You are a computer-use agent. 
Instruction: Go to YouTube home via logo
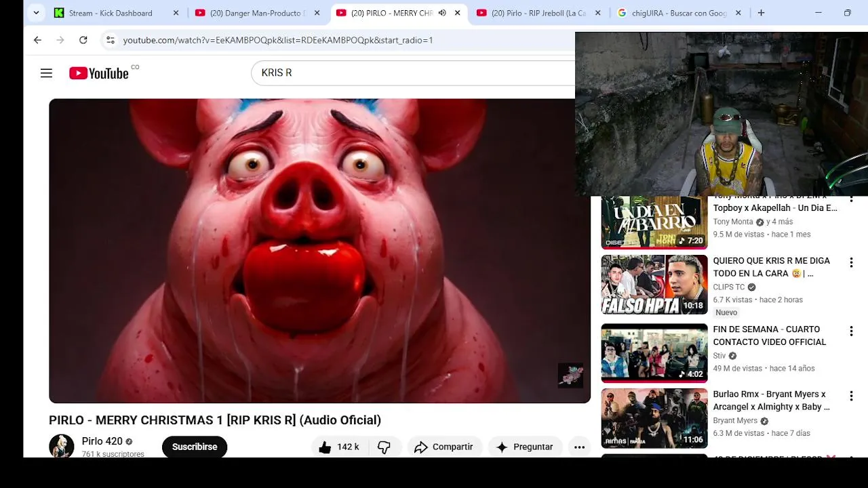[99, 73]
